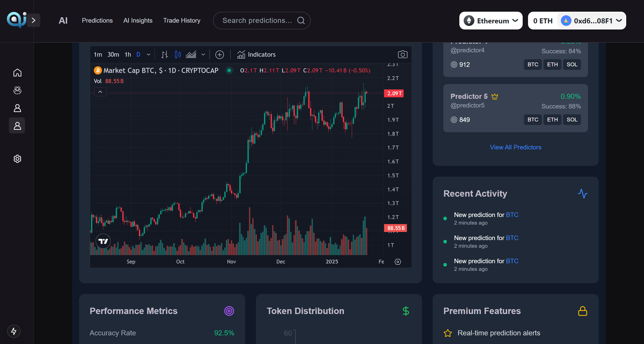The height and width of the screenshot is (344, 644).
Task: Open the community group sidebar icon
Action: (17, 90)
